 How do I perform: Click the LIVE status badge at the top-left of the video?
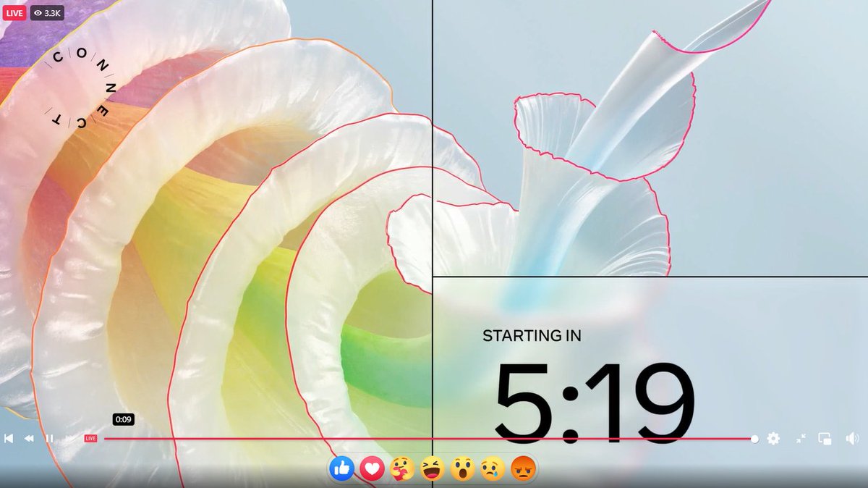(15, 13)
